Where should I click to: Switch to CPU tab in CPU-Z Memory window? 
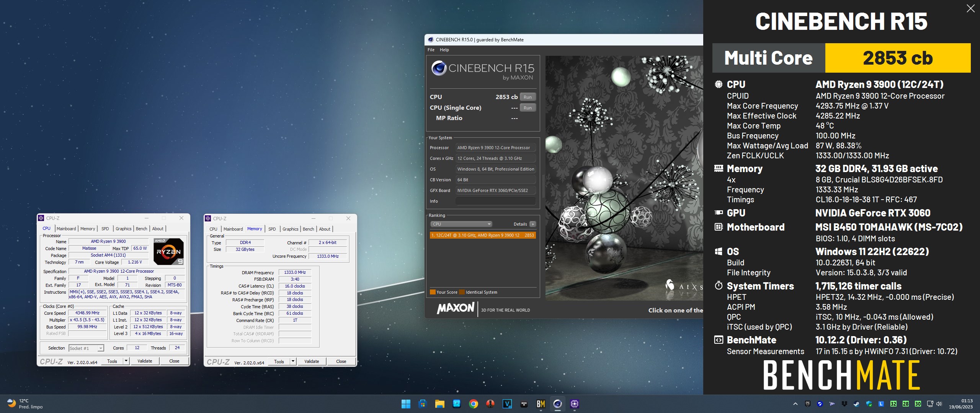coord(213,229)
